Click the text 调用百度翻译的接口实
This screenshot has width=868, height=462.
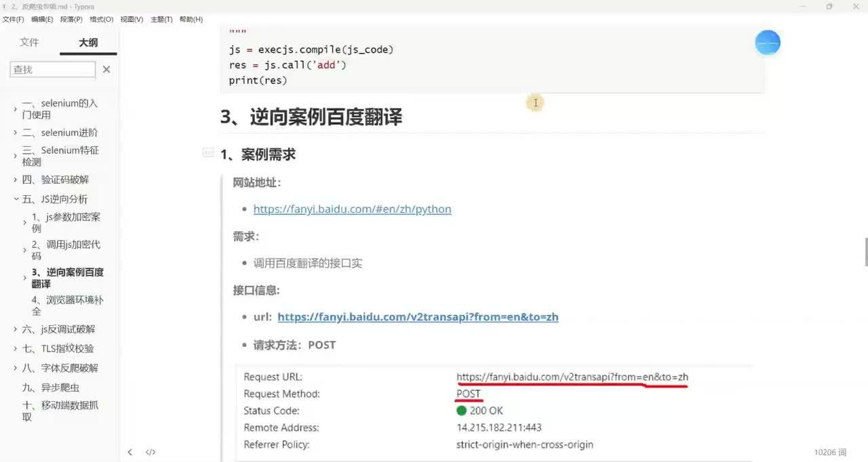[x=308, y=263]
